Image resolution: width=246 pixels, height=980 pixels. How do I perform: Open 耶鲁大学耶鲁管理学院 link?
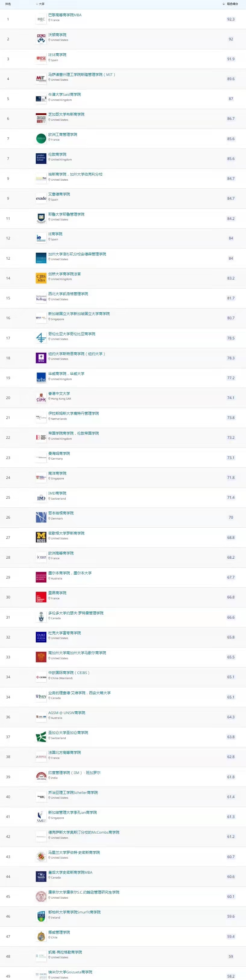point(66,214)
